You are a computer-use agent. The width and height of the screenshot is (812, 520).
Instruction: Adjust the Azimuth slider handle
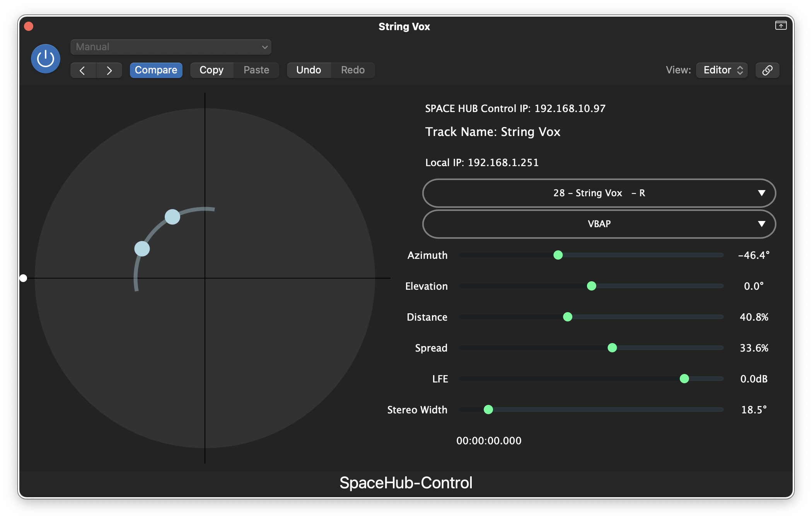558,255
